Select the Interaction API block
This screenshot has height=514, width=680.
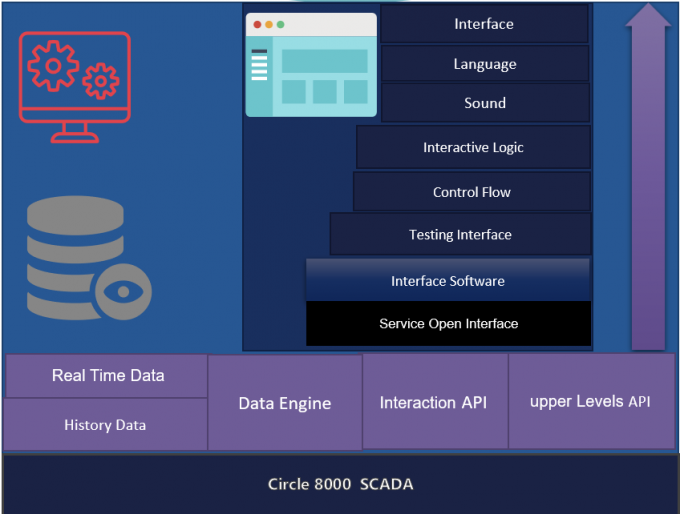(434, 402)
